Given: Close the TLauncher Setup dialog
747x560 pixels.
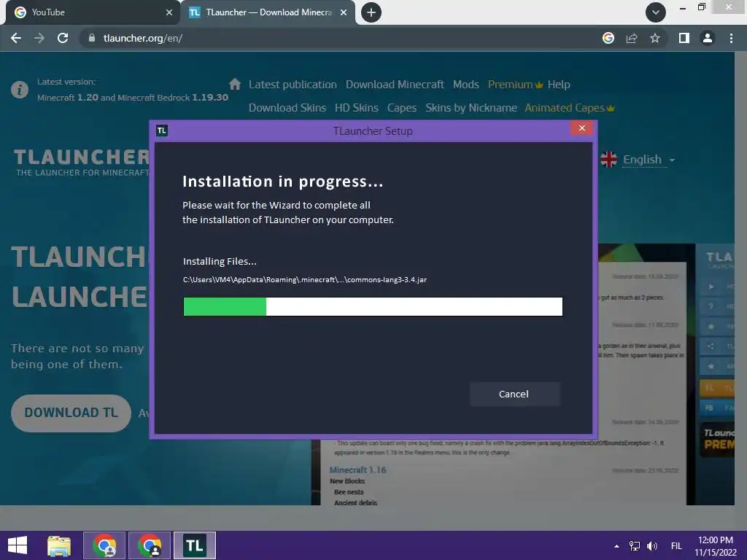Looking at the screenshot, I should click(x=581, y=128).
